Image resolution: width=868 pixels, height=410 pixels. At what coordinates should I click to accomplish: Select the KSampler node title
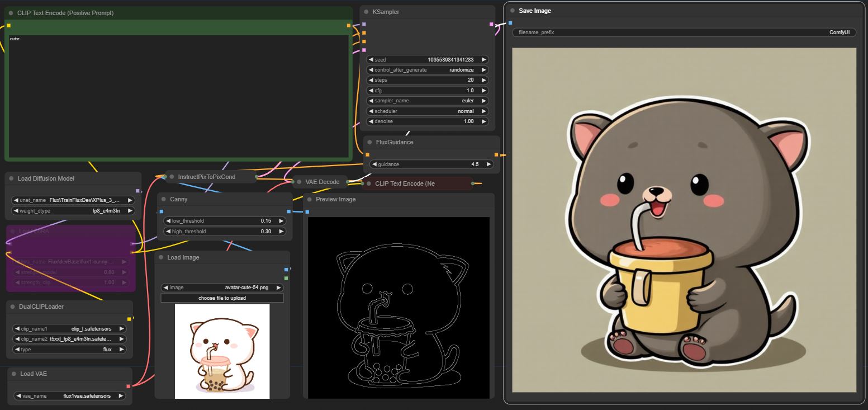(x=386, y=12)
